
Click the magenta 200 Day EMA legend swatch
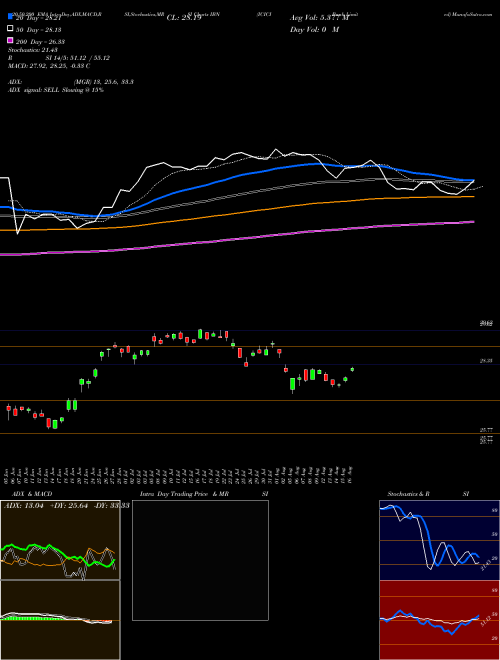[10, 41]
